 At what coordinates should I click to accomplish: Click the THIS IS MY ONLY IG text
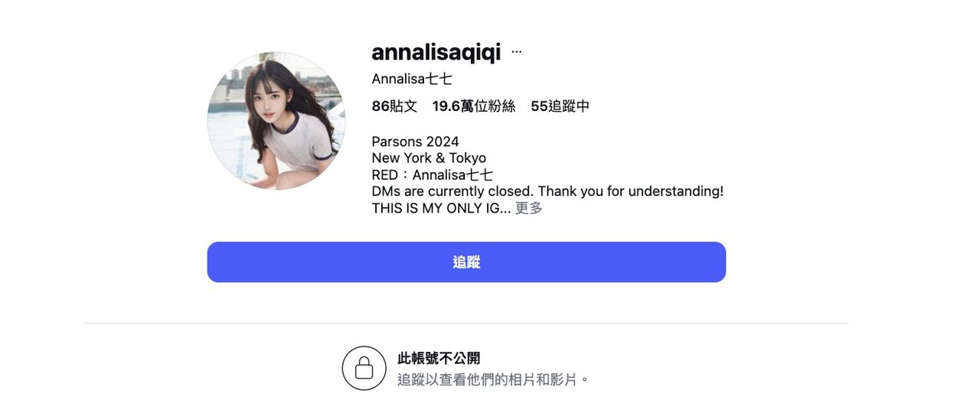point(441,208)
